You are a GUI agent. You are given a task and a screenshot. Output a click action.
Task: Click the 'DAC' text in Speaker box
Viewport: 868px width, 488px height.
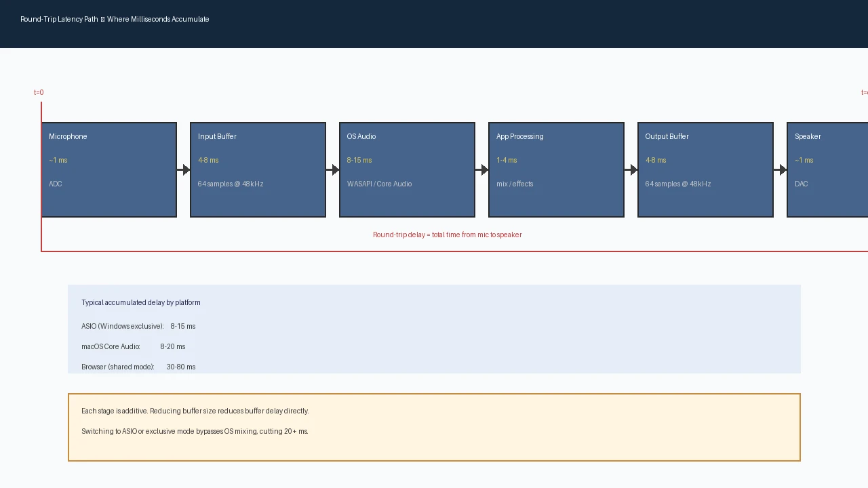(x=802, y=184)
